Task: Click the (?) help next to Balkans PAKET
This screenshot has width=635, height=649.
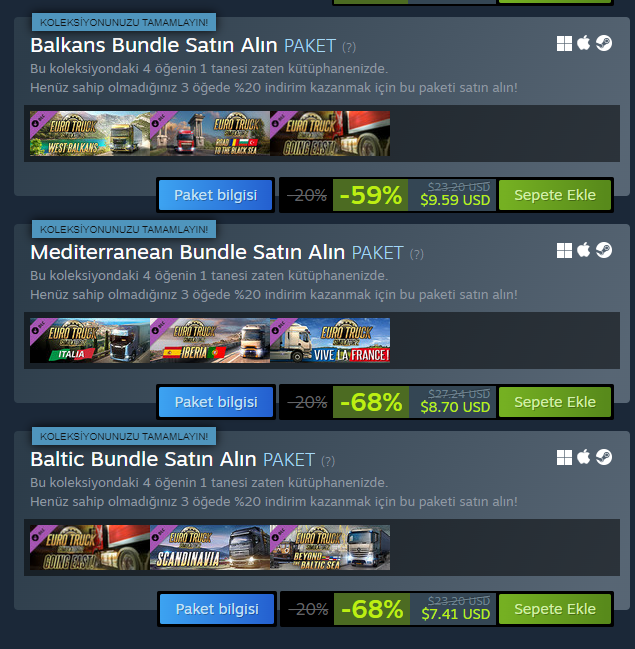Action: click(349, 47)
